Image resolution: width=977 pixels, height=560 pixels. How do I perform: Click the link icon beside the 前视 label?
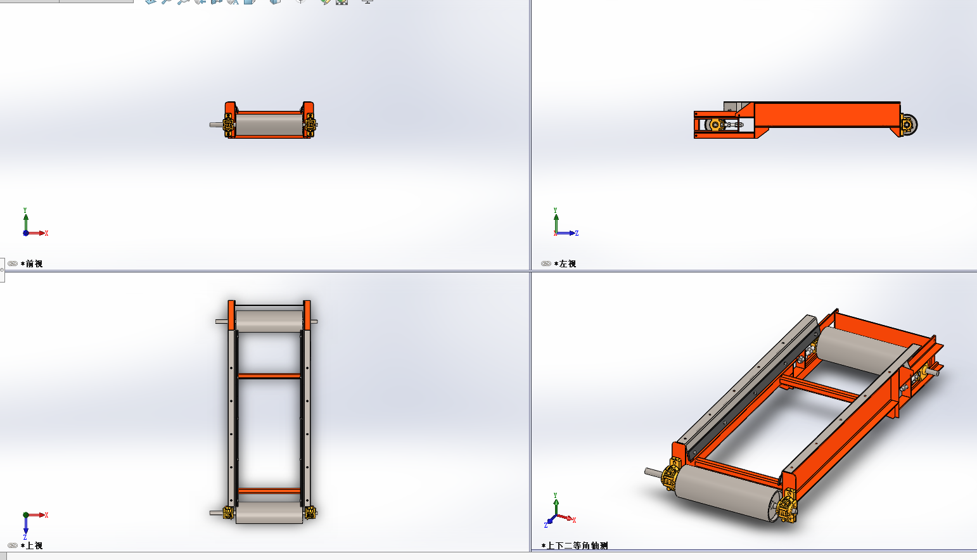tap(13, 264)
